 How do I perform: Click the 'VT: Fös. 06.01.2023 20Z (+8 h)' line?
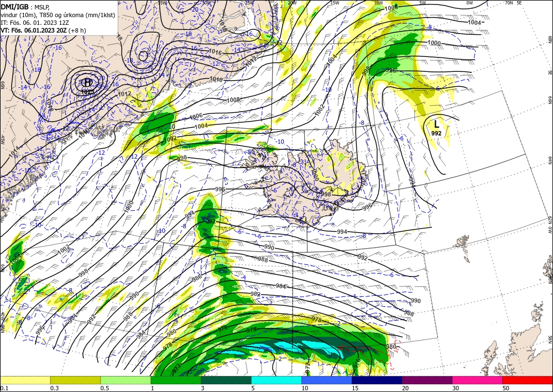tap(43, 30)
